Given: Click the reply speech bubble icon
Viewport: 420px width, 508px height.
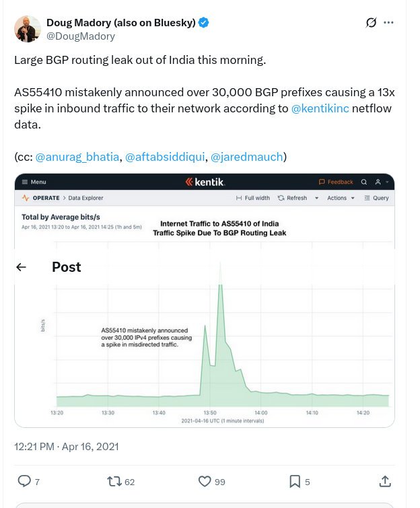Looking at the screenshot, I should pyautogui.click(x=24, y=481).
